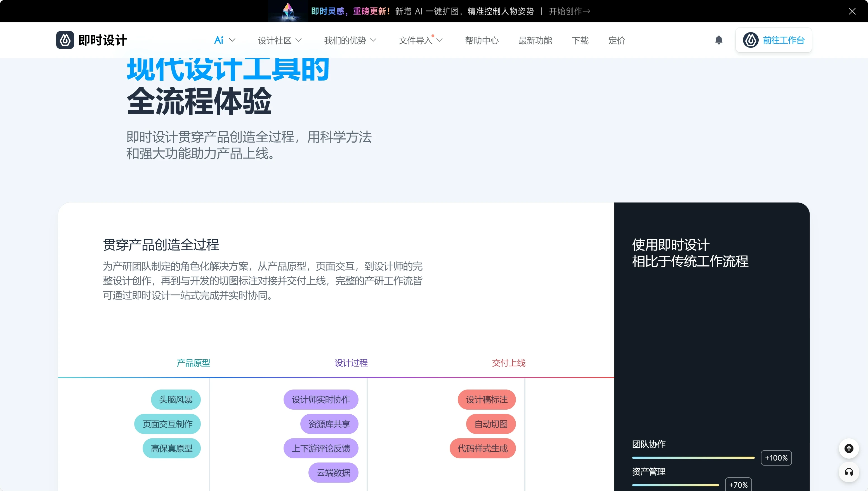868x491 pixels.
Task: Click the 页面交互制作 tag
Action: 167,424
